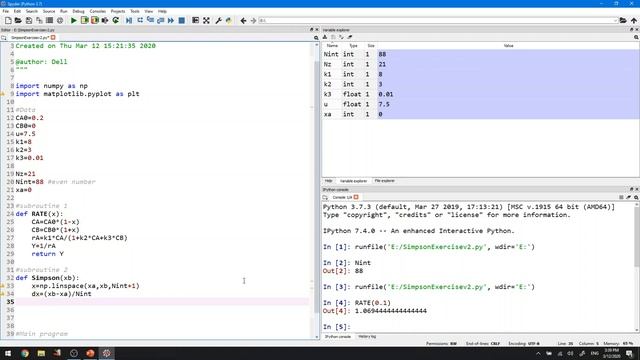Image resolution: width=640 pixels, height=360 pixels.
Task: Open the Source menu
Action: tap(49, 11)
